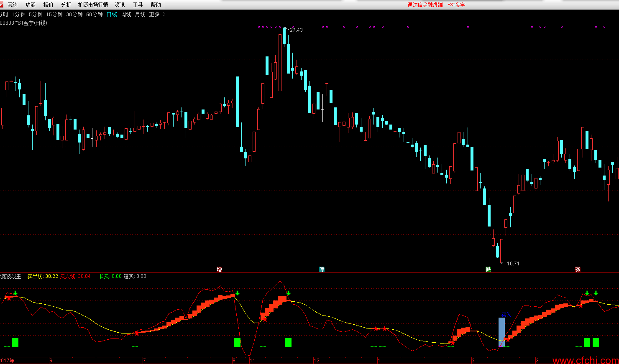
Task: Click the blue bar in indicator panel
Action: [501, 332]
